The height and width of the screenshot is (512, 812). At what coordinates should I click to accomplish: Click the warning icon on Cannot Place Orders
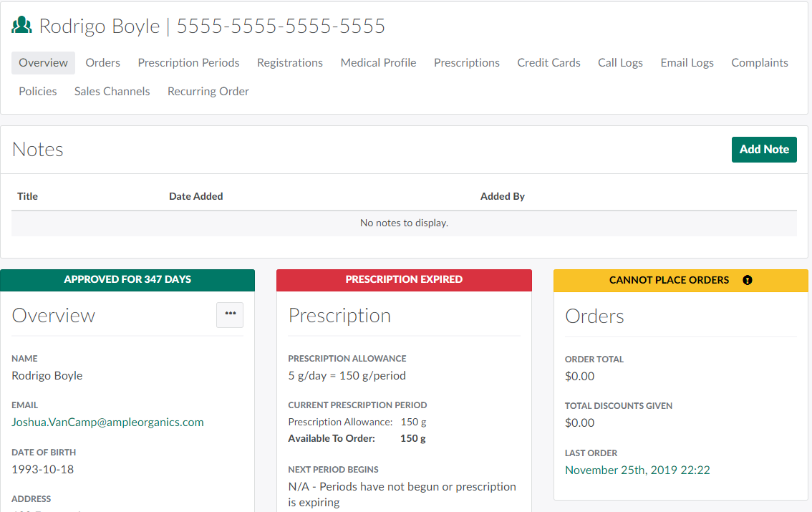748,280
